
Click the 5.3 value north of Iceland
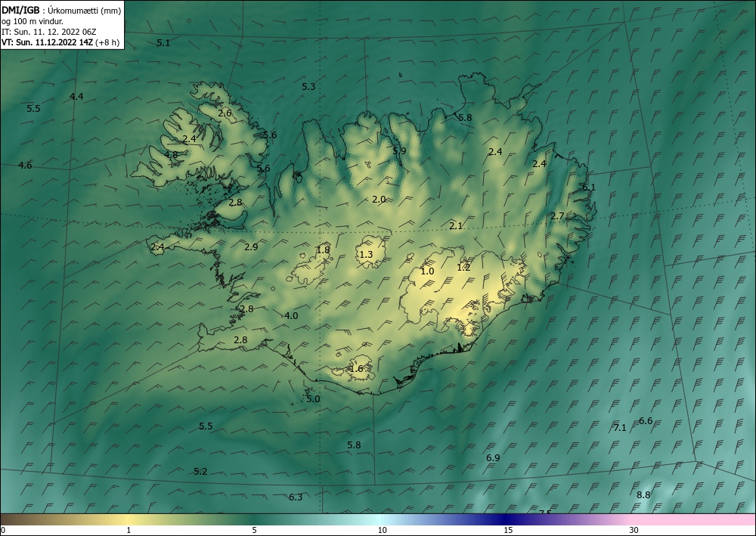click(x=308, y=87)
